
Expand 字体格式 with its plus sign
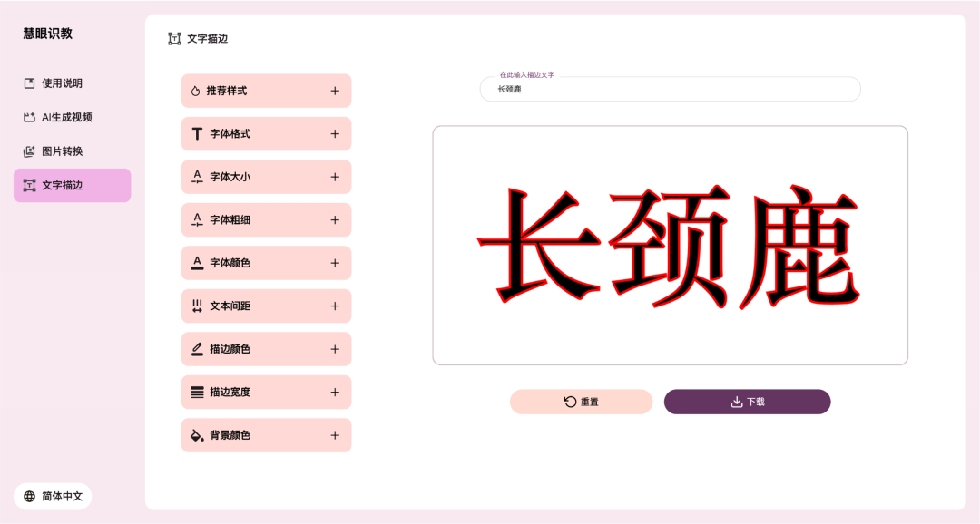pos(335,134)
